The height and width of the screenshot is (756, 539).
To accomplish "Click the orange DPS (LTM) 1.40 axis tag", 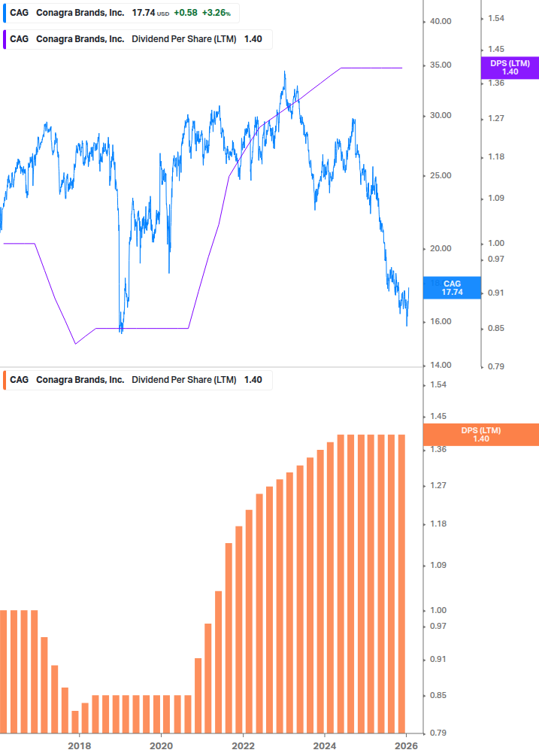I will click(x=480, y=434).
